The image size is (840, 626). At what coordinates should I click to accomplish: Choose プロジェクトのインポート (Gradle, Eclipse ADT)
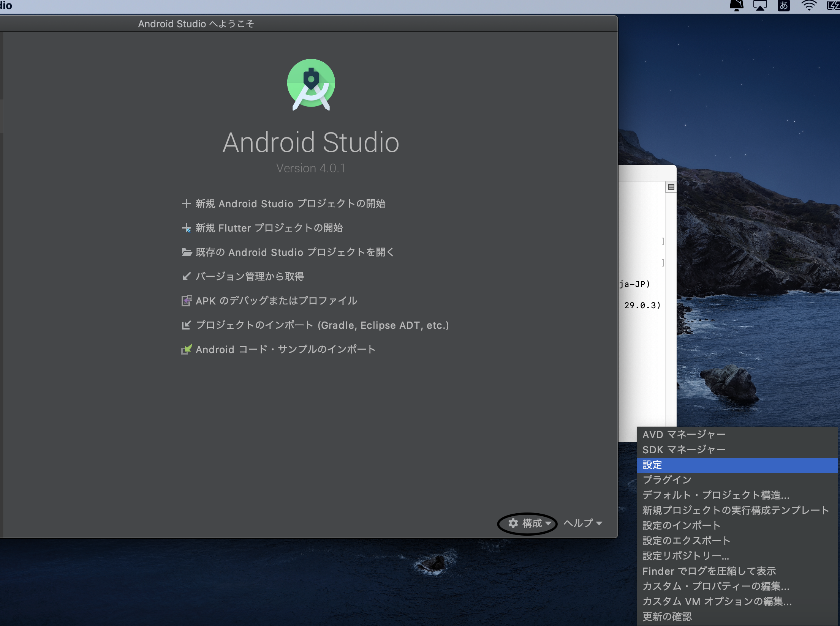pos(323,325)
